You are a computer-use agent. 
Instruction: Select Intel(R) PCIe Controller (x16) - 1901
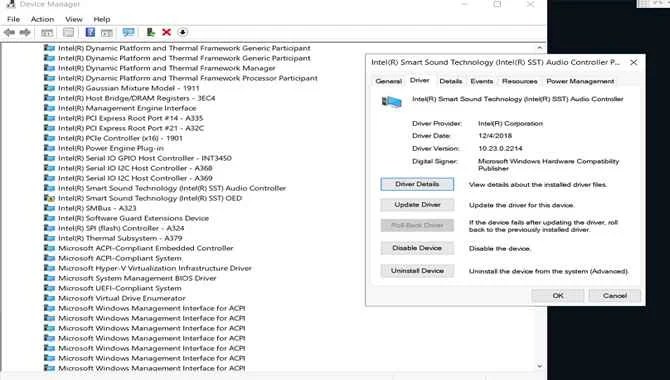tap(120, 138)
